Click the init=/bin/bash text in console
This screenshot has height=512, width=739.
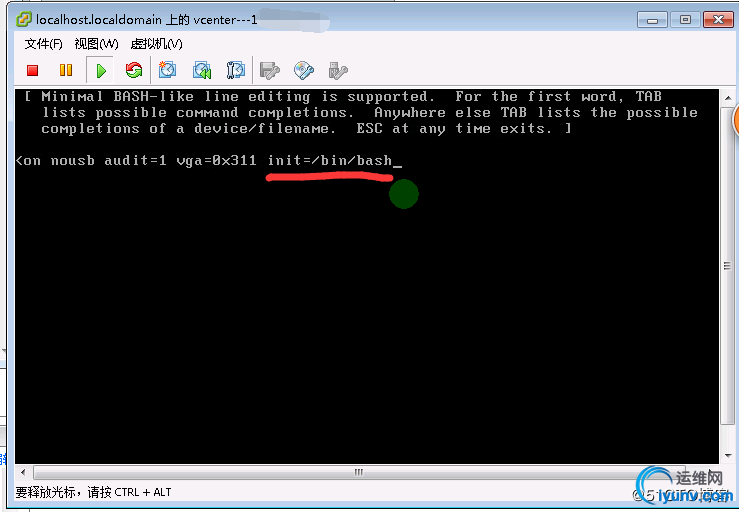pos(330,160)
